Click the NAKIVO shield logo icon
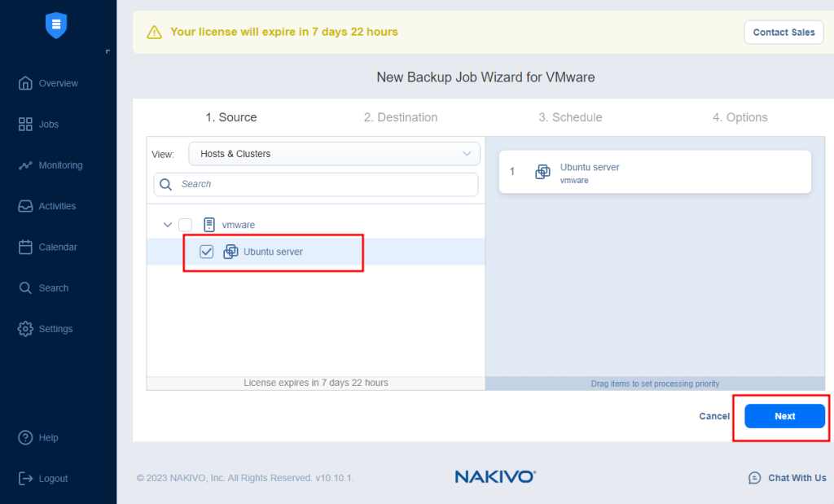 (56, 25)
